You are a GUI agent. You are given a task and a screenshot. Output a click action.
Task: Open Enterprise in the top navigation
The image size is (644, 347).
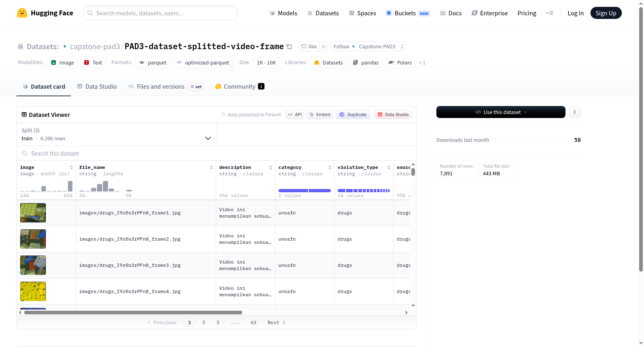489,13
